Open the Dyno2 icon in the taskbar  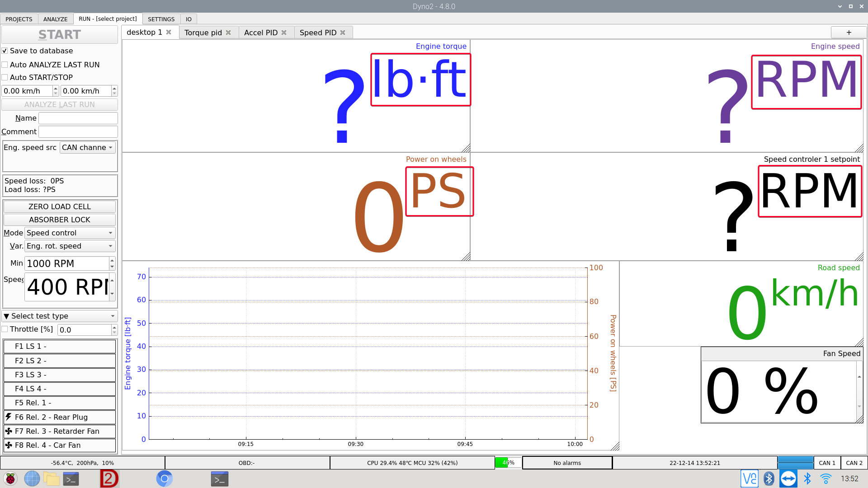[x=108, y=479]
